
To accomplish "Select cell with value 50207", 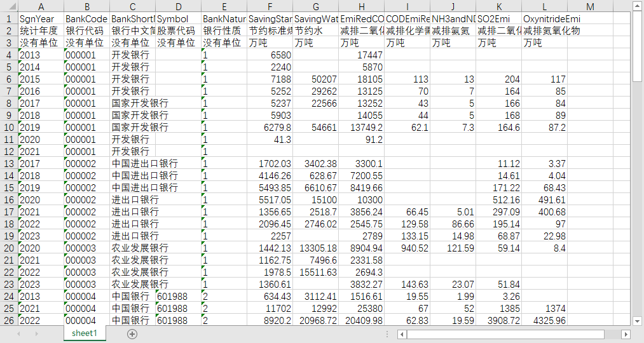I will point(316,79).
